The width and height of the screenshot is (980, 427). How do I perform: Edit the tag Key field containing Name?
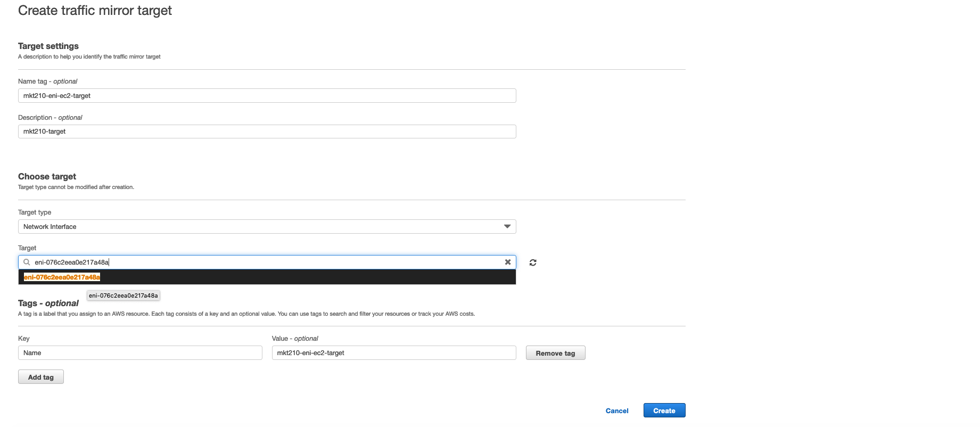(139, 353)
